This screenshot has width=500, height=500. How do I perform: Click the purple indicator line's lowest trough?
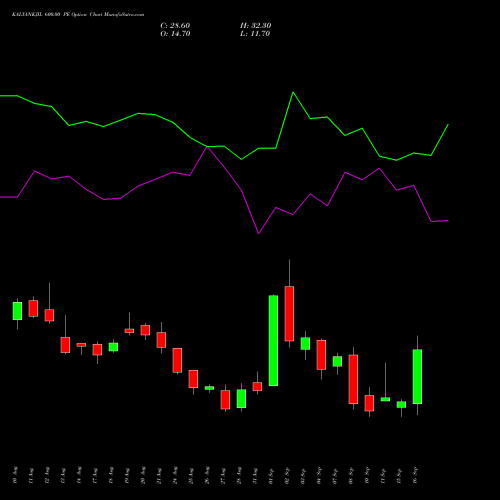258,233
